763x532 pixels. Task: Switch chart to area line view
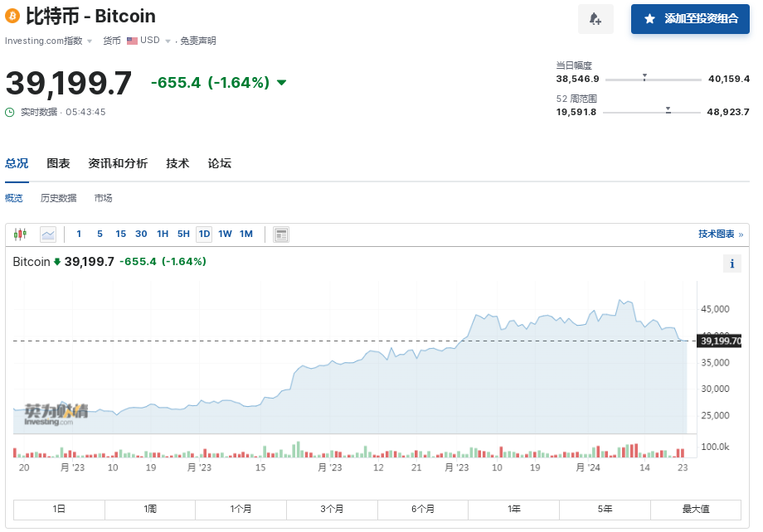coord(48,235)
